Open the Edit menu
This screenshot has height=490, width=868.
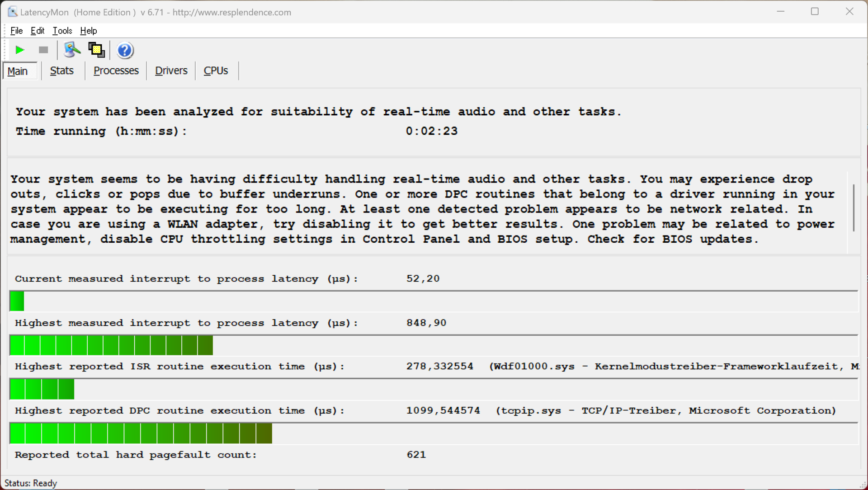click(38, 31)
